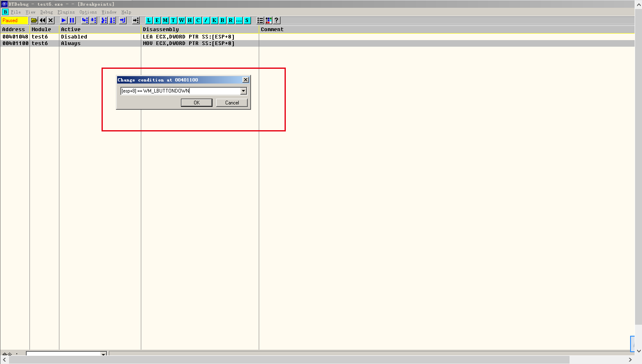Show Run trace via dots button
Screen dimensions: 642x364
[239, 20]
